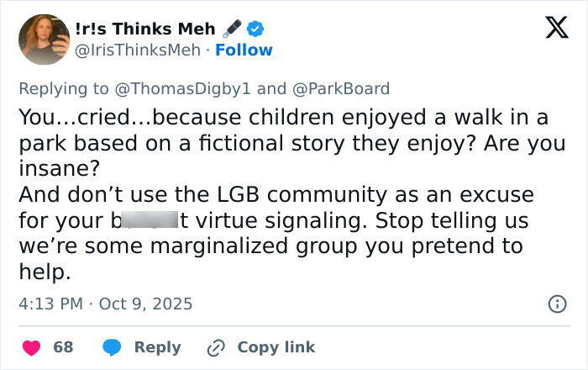Click the "!r!s Thinks Meh" display name
Screen dimensions: 588x370
144,29
